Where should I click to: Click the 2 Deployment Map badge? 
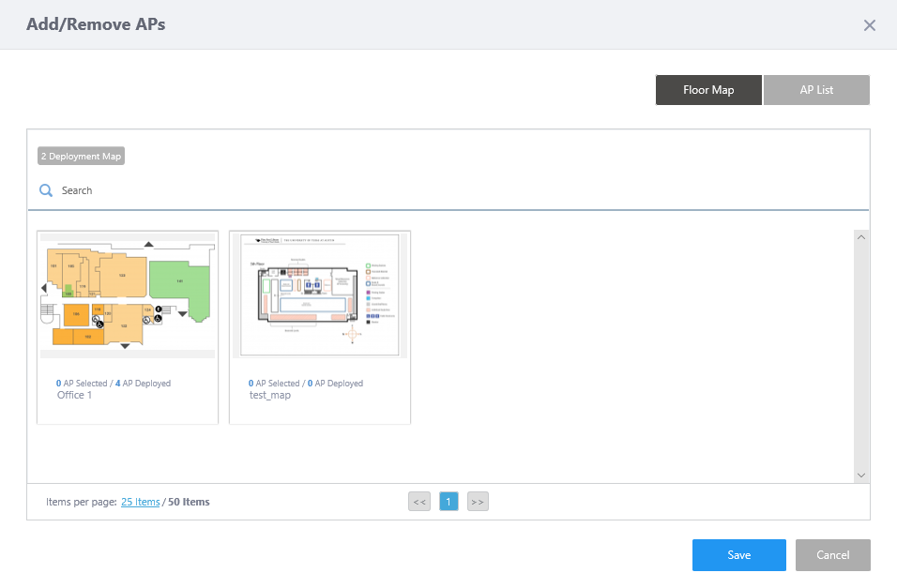81,156
